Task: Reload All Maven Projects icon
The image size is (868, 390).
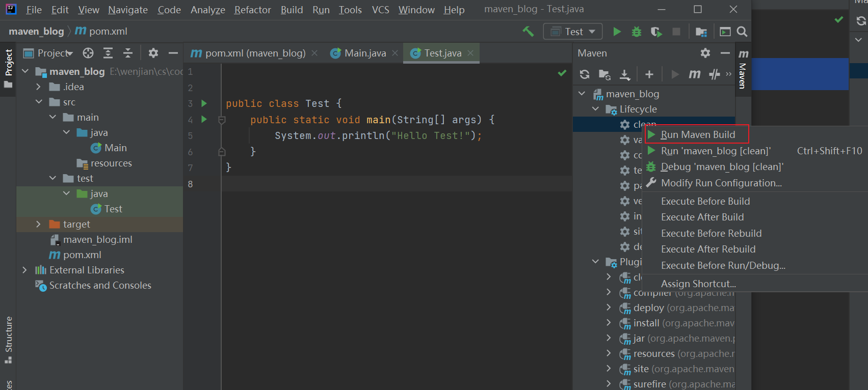Action: (x=585, y=74)
